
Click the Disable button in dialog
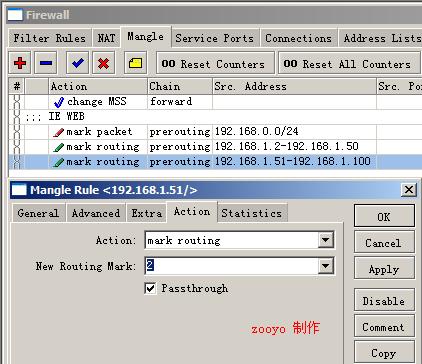tap(384, 301)
